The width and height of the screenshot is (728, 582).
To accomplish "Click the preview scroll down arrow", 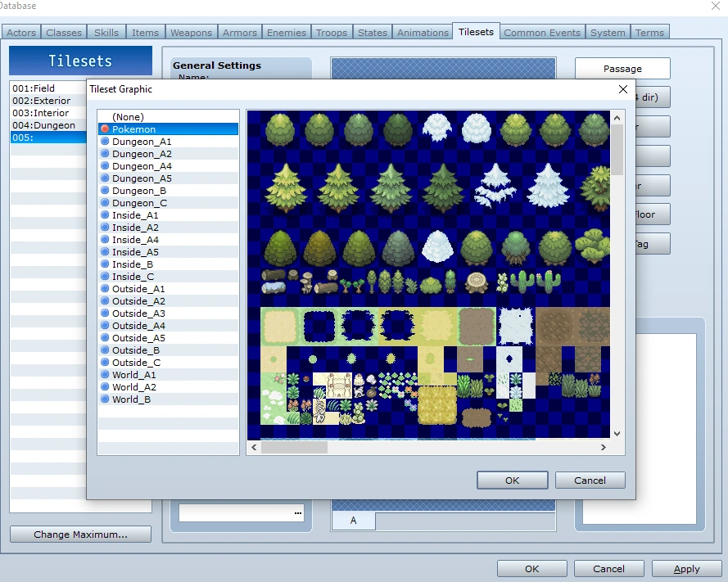I will click(617, 434).
